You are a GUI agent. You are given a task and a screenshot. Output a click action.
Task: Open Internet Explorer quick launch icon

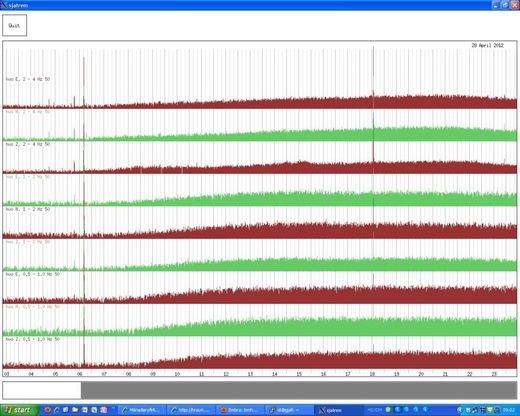pyautogui.click(x=56, y=410)
